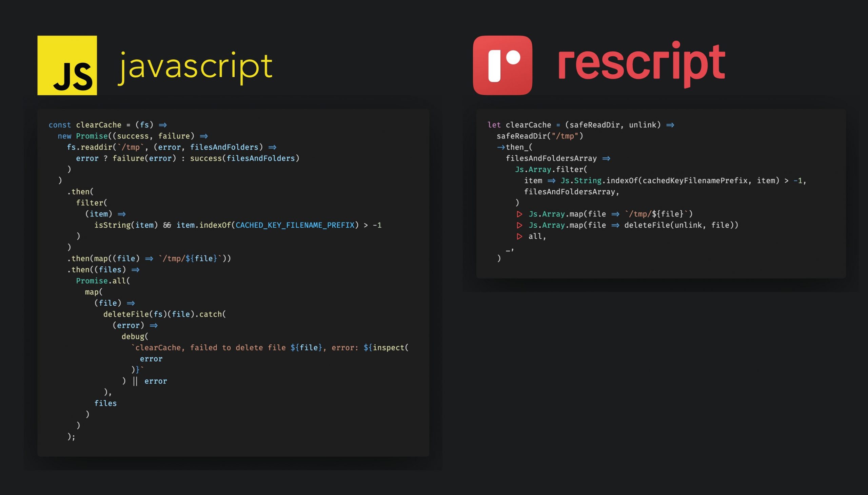Click the '.then(map((file) =>' line in JavaScript
The width and height of the screenshot is (868, 495).
pyautogui.click(x=149, y=259)
